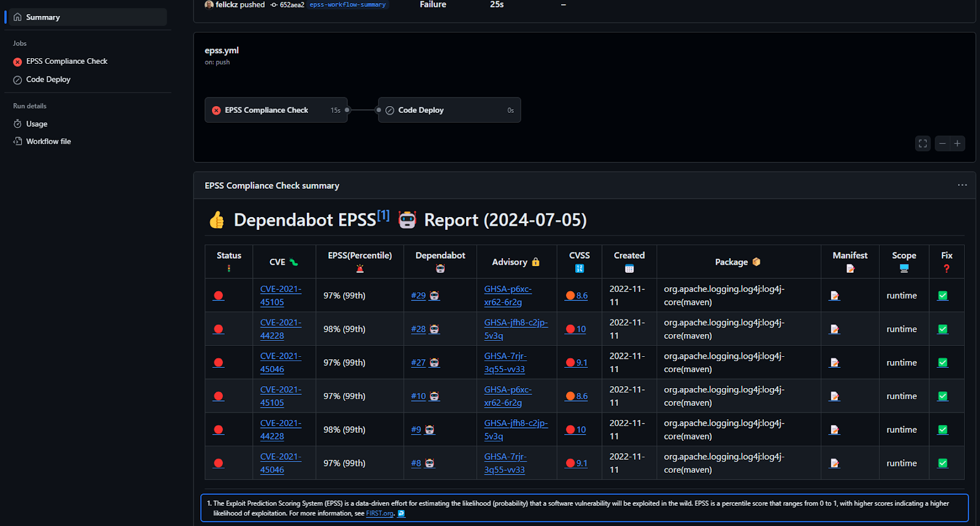Zoom out the workflow graph
This screenshot has width=980, height=526.
(x=943, y=143)
